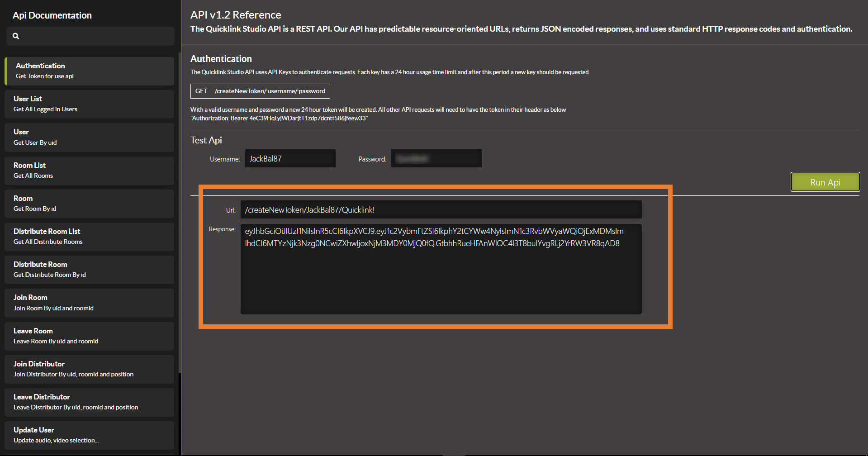Open Distribute Room List section
868x456 pixels.
(90, 237)
